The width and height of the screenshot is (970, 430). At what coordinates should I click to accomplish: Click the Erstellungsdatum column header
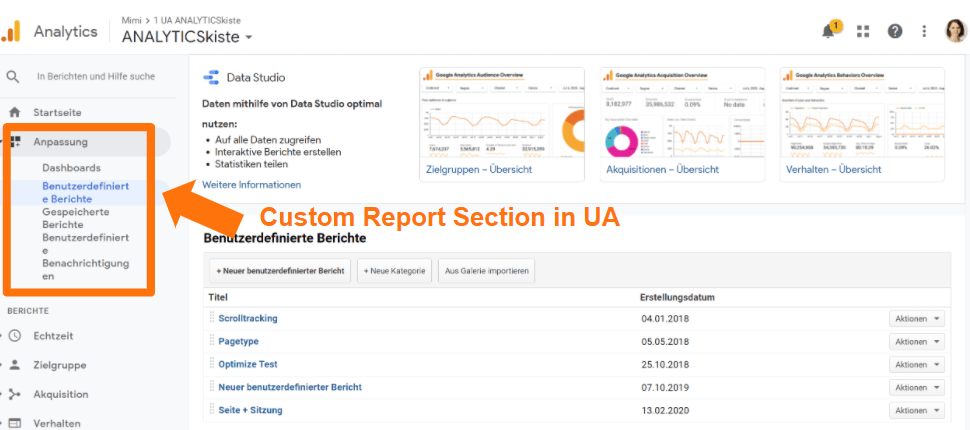coord(677,298)
